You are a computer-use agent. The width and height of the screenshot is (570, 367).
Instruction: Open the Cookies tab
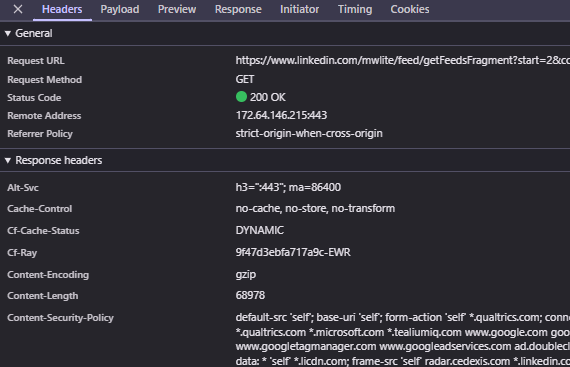point(410,9)
